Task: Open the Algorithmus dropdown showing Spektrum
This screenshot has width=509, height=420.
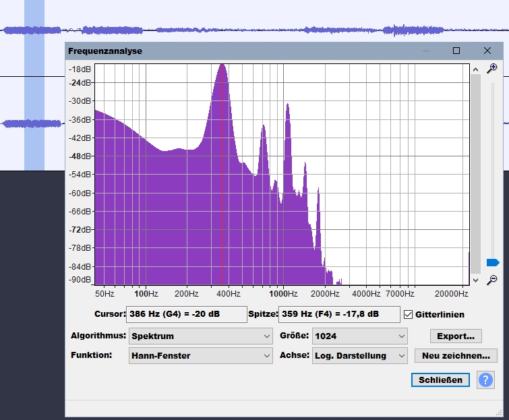Action: [x=200, y=336]
